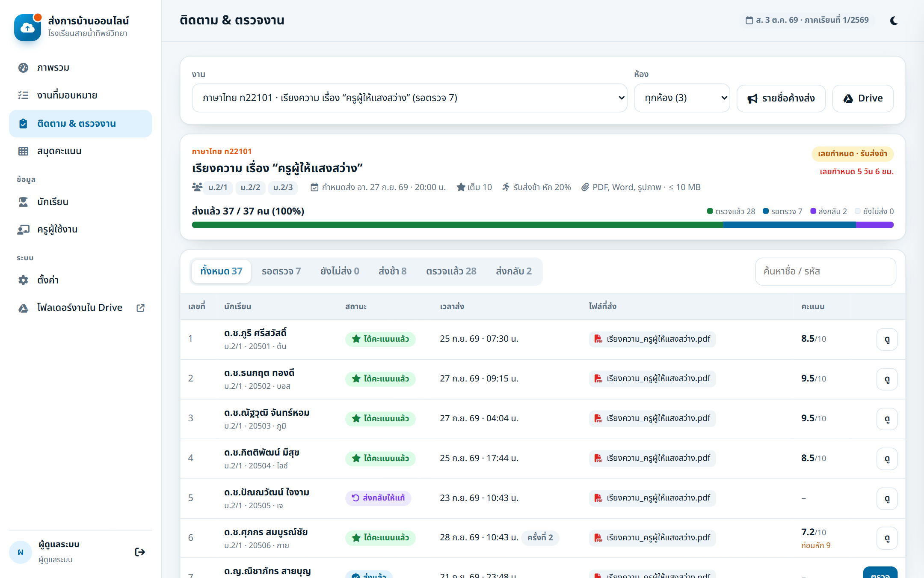Click admin avatar ผ
This screenshot has width=924, height=578.
[x=20, y=552]
